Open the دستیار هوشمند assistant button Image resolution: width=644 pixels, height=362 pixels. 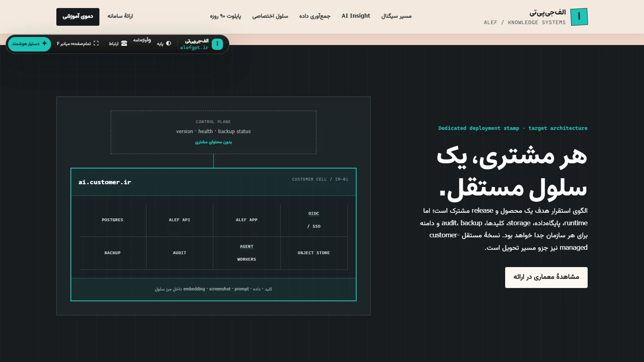pos(29,43)
